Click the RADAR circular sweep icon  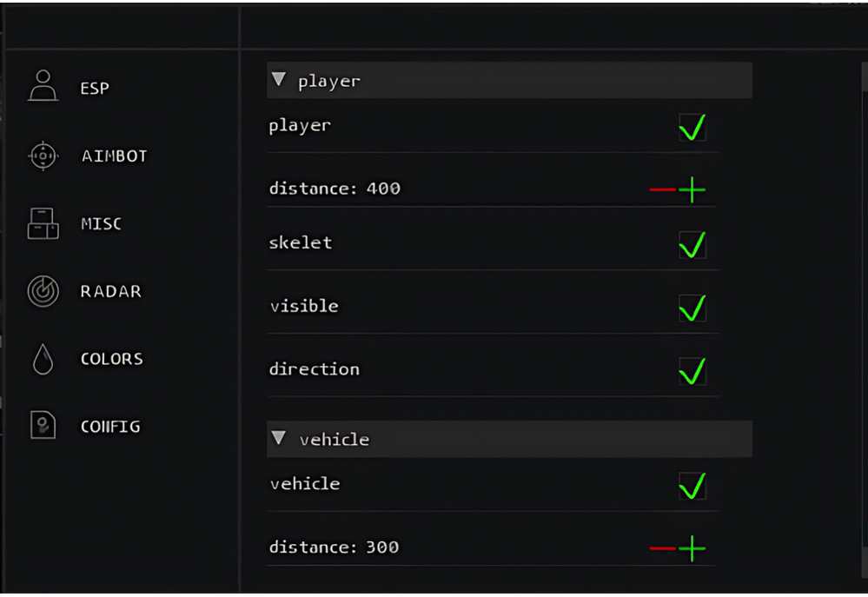43,291
